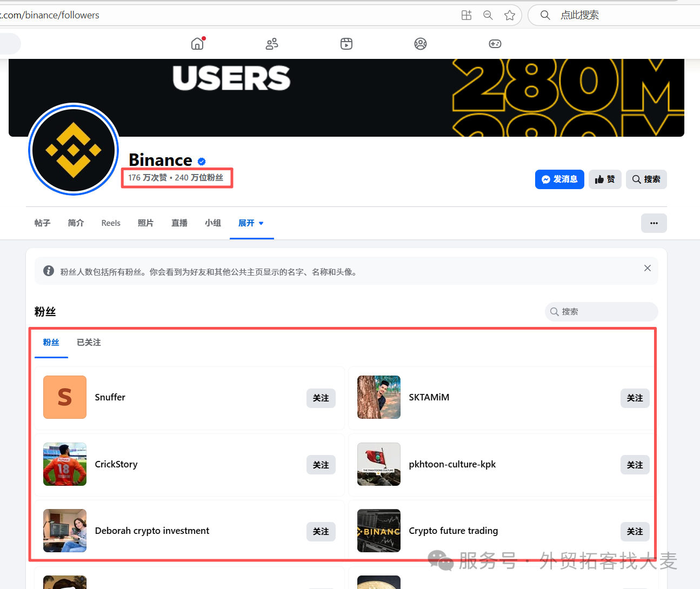
Task: Switch to the 小组 tab
Action: coord(213,223)
